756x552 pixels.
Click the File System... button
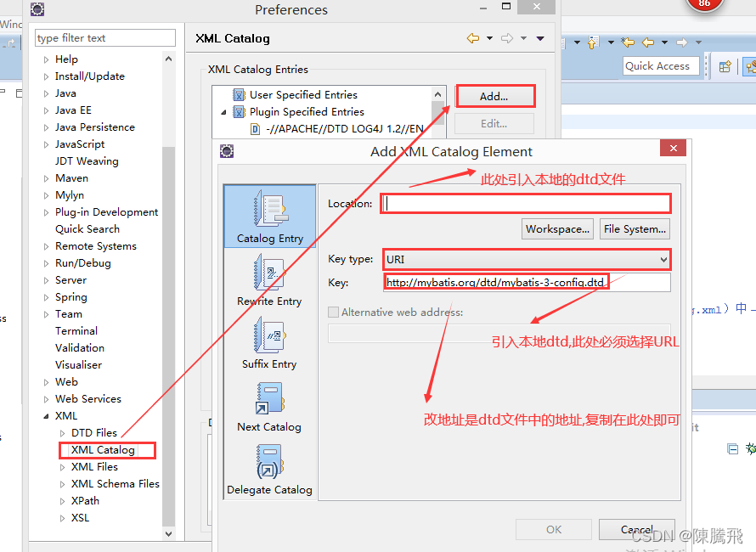tap(635, 229)
